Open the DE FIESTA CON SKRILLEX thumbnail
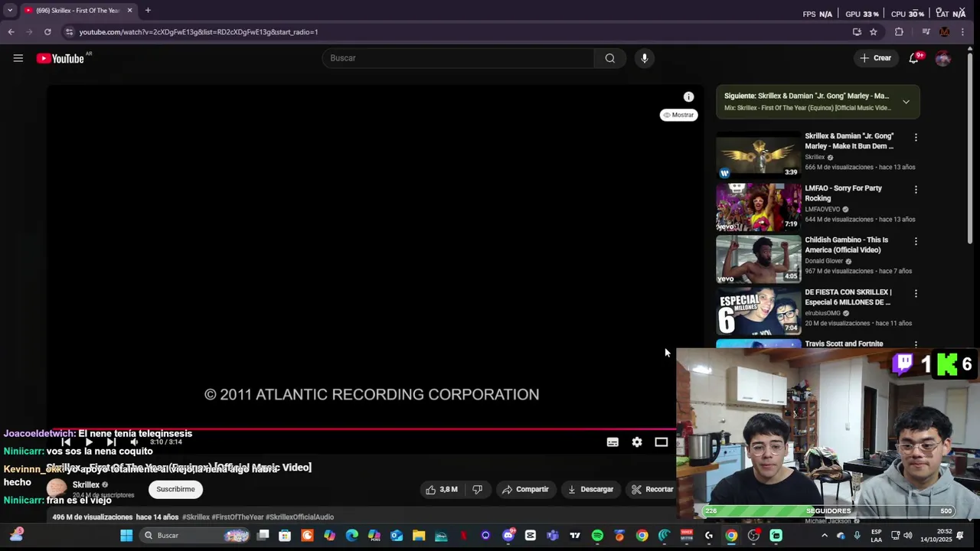The width and height of the screenshot is (980, 551). coord(759,311)
